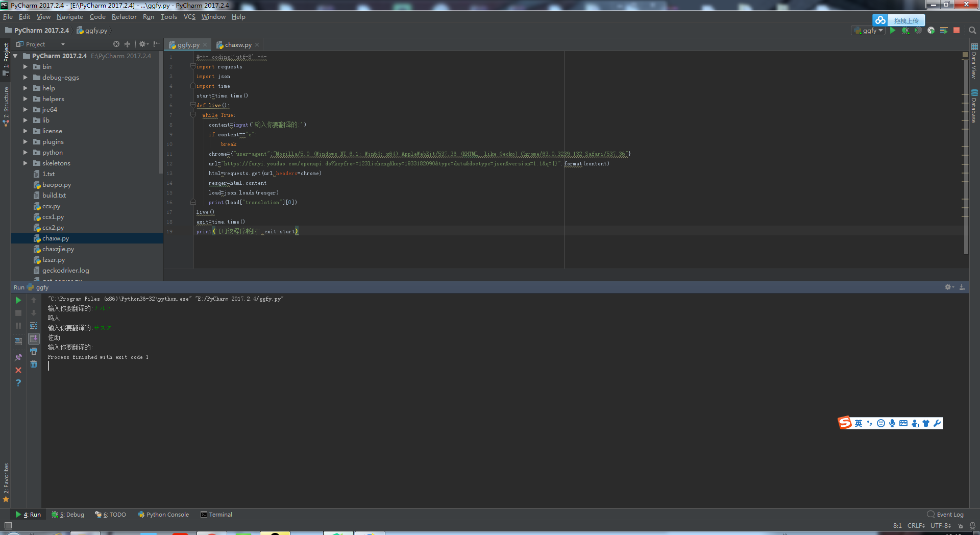Open the TODO tool window tab
Image resolution: width=980 pixels, height=535 pixels.
pyautogui.click(x=111, y=515)
